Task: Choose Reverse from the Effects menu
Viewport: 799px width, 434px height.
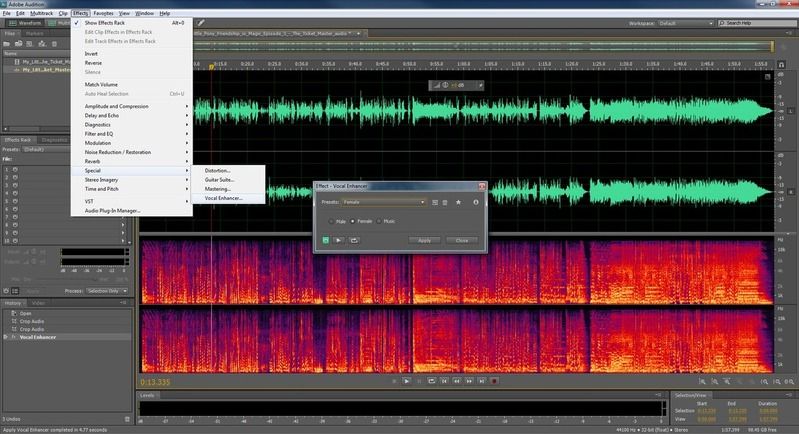Action: click(x=131, y=63)
